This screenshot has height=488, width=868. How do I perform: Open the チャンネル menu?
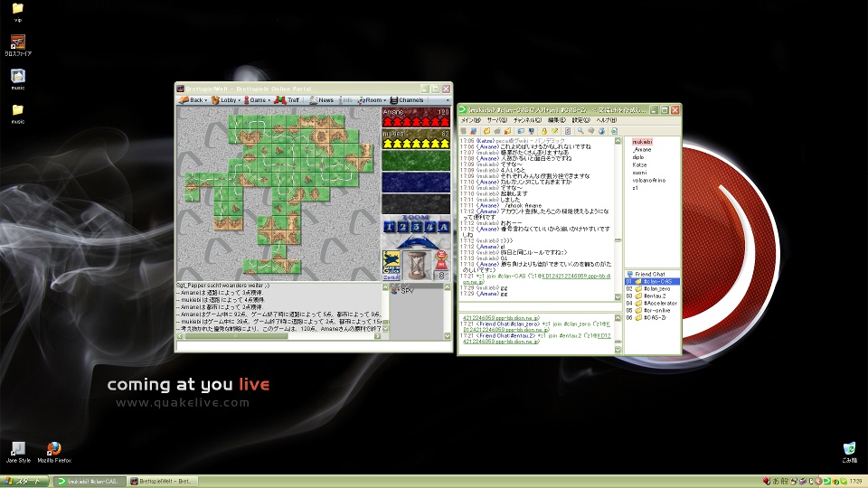click(x=527, y=120)
